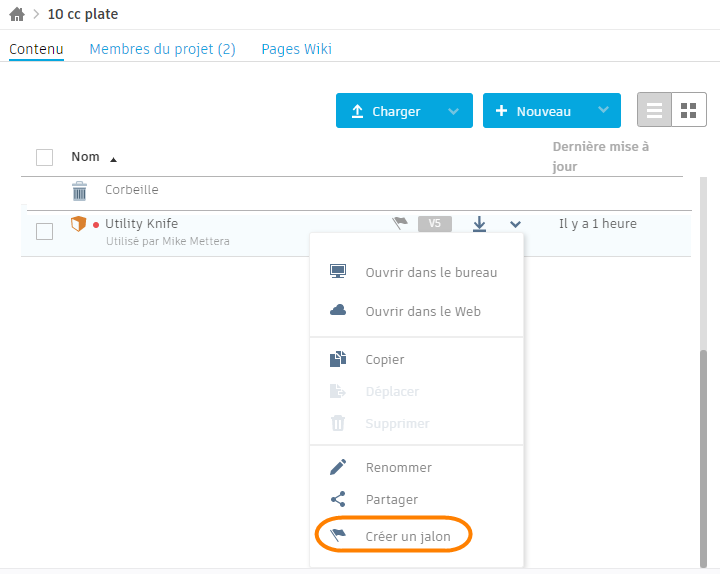This screenshot has height=574, width=720.
Task: Click the red status dot by Utility Knife
Action: tap(96, 225)
